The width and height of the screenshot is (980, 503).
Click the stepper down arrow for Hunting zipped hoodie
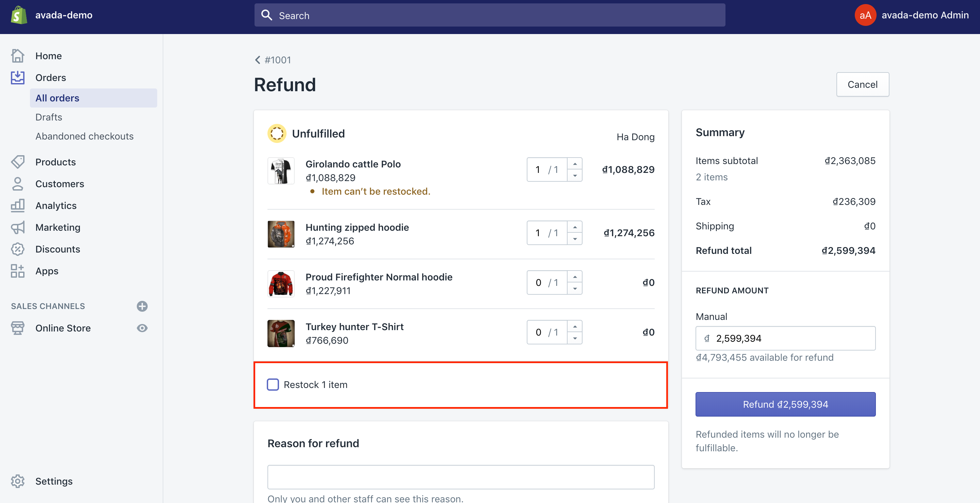tap(574, 239)
